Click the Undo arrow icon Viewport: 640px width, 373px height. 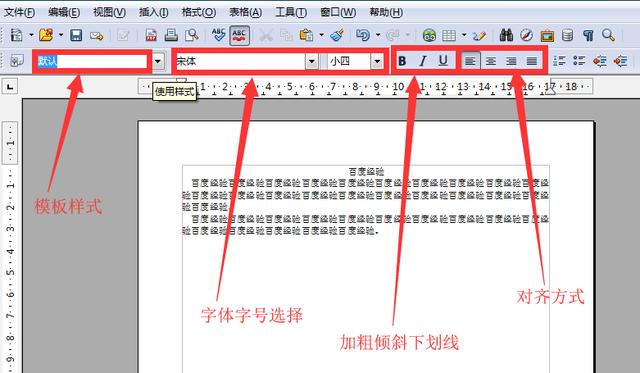(x=362, y=36)
